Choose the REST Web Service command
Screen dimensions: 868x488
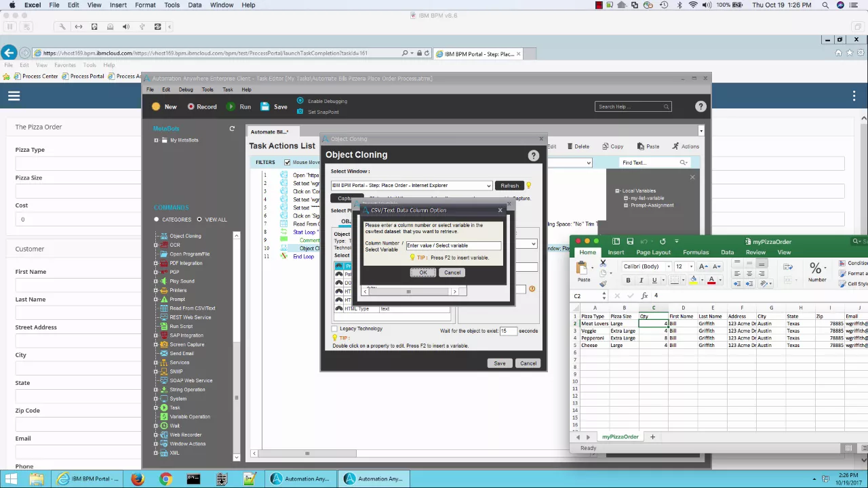(x=190, y=317)
